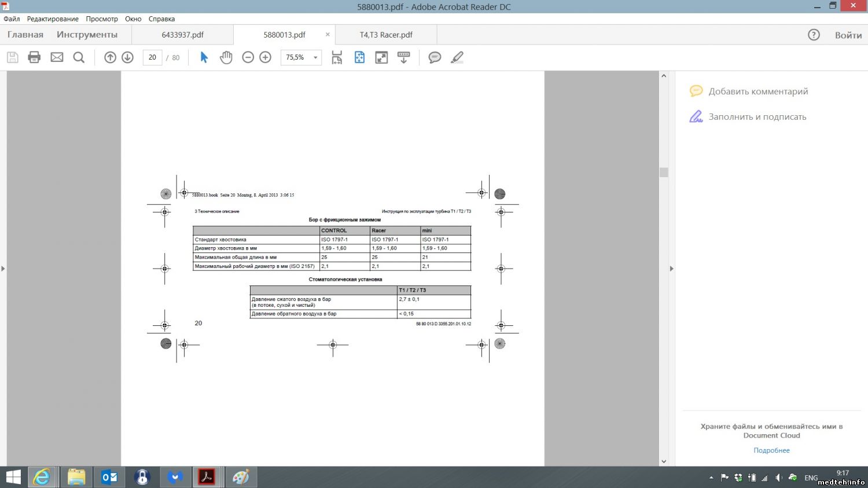Screen dimensions: 868x488
Task: Go to next page arrow
Action: tap(127, 57)
